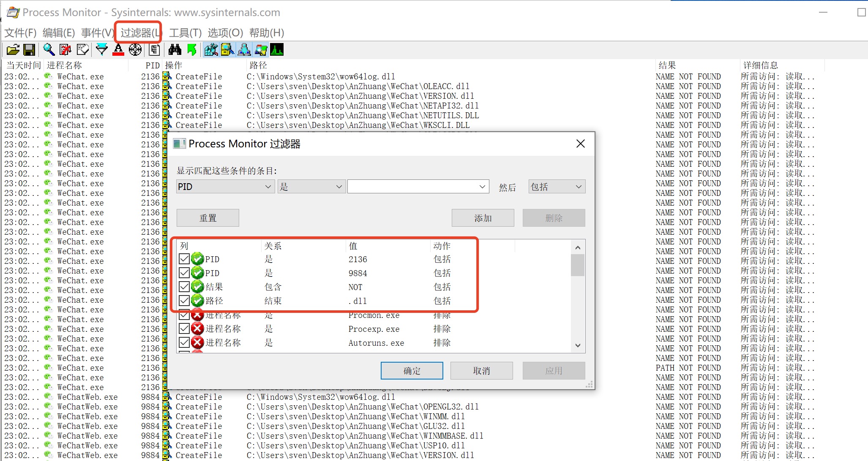Open the 编辑(E) menu

point(59,33)
